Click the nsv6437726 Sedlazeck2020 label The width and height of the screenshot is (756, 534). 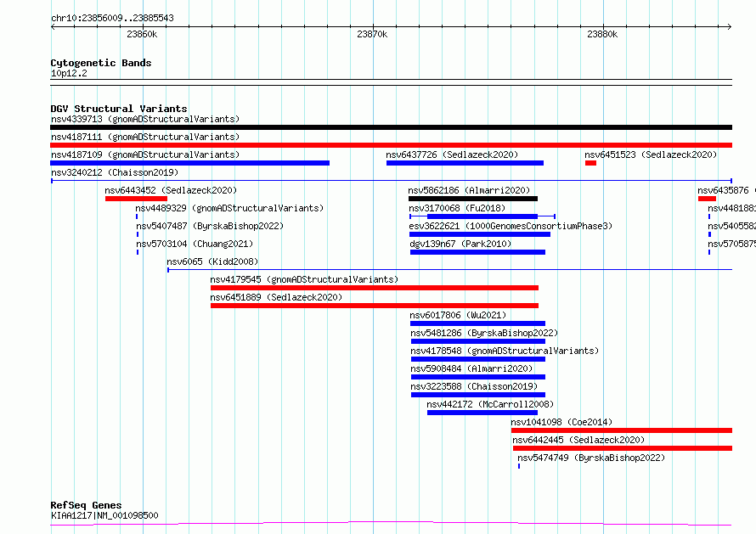click(452, 155)
